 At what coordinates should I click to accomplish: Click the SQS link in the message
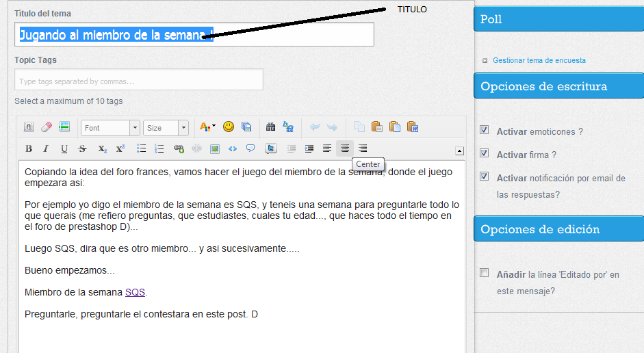[x=135, y=292]
